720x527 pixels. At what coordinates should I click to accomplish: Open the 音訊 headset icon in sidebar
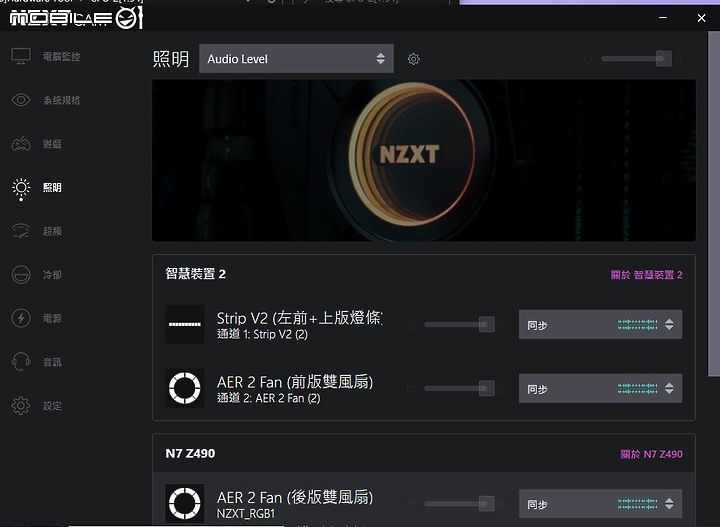coord(21,362)
